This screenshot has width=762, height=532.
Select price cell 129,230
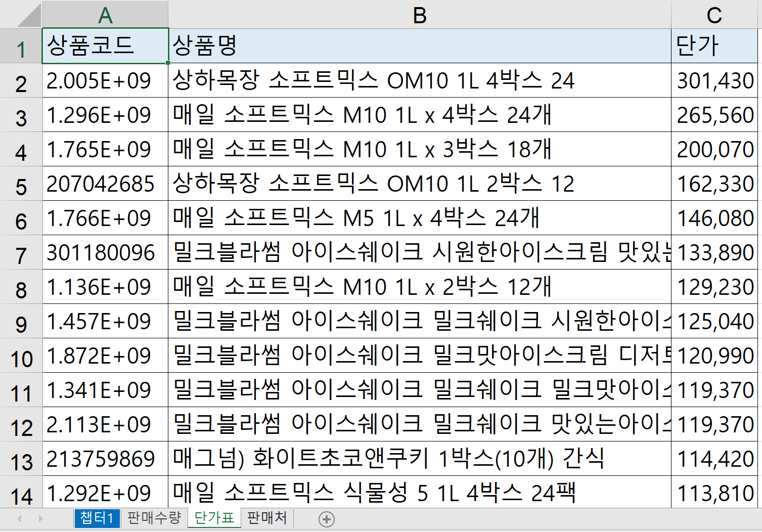714,287
